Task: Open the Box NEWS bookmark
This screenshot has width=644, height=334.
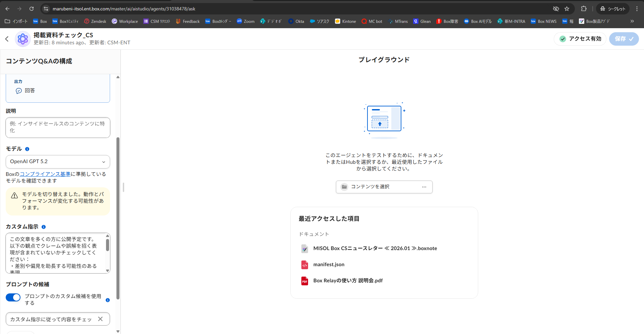Action: pos(544,21)
